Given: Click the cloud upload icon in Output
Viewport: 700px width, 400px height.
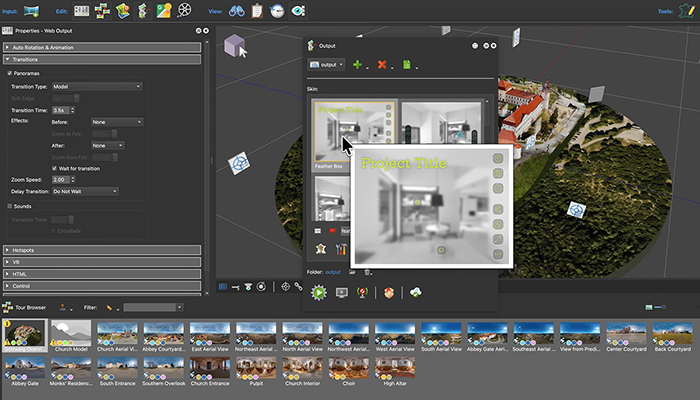Looking at the screenshot, I should [416, 292].
